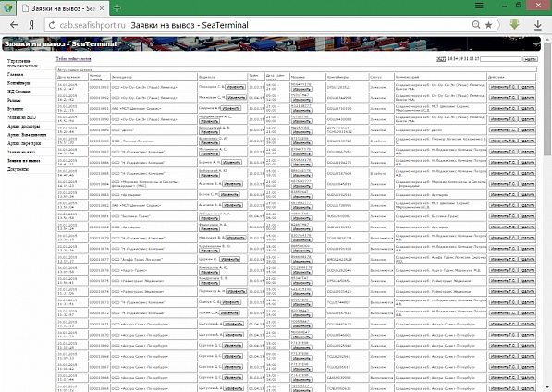Click 'Удалить' for request 000013891
Image resolution: width=552 pixels, height=392 pixels.
click(x=527, y=108)
